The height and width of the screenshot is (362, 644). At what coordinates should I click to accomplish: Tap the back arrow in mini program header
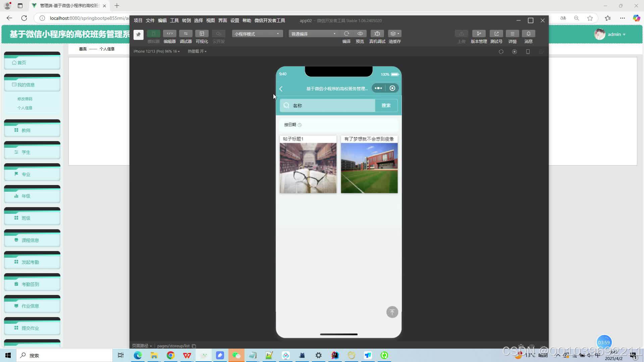[281, 89]
